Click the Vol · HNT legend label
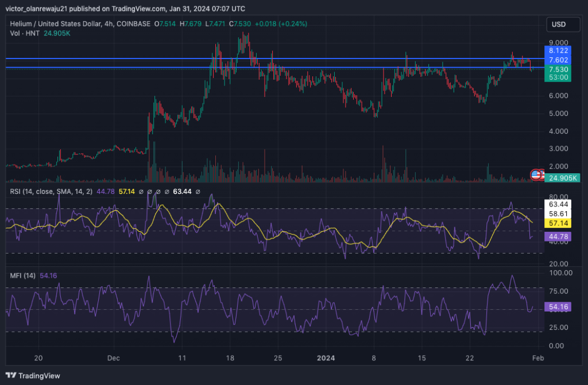This screenshot has width=588, height=385. [x=25, y=33]
